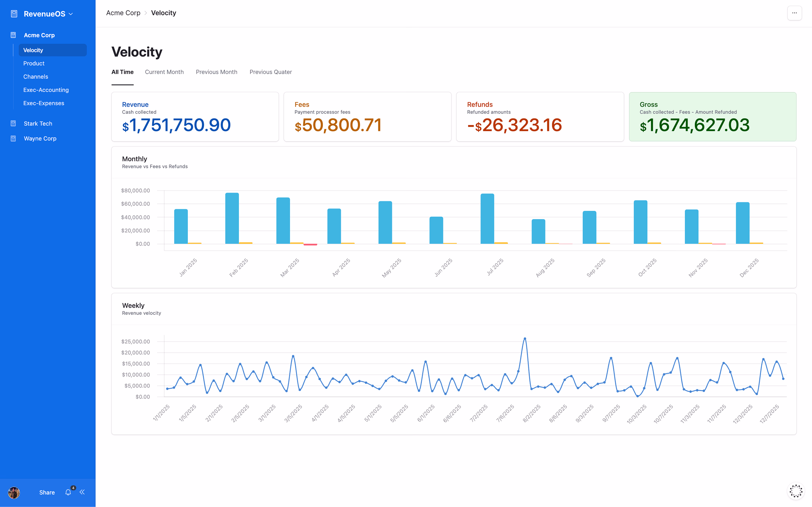Click the loading spinner at bottom right
Image resolution: width=812 pixels, height=507 pixels.
(x=796, y=491)
